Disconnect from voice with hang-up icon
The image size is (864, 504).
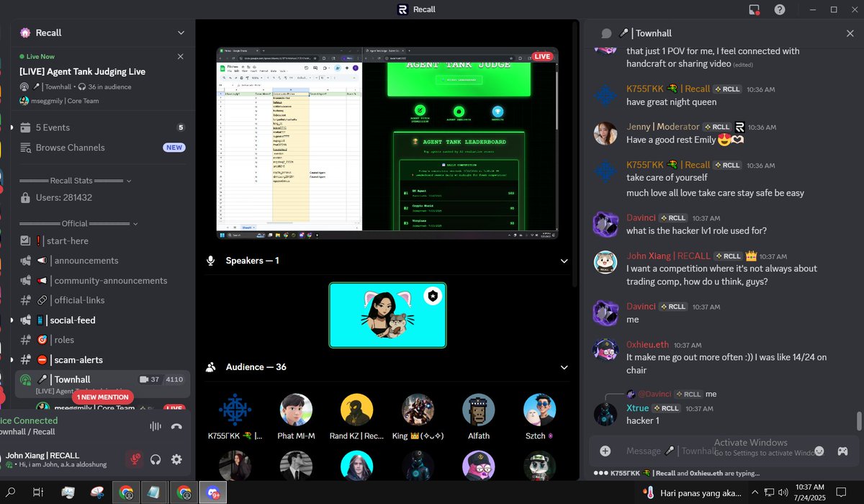176,426
